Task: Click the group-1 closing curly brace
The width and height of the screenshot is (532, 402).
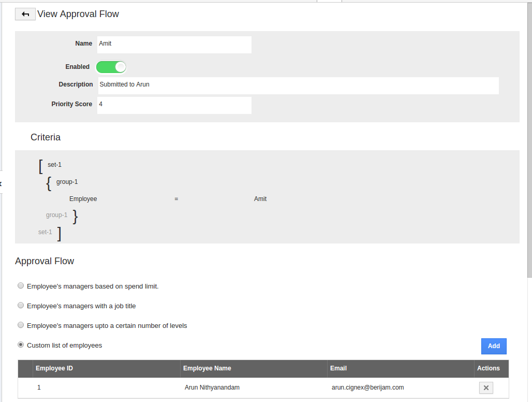Action: click(x=75, y=216)
